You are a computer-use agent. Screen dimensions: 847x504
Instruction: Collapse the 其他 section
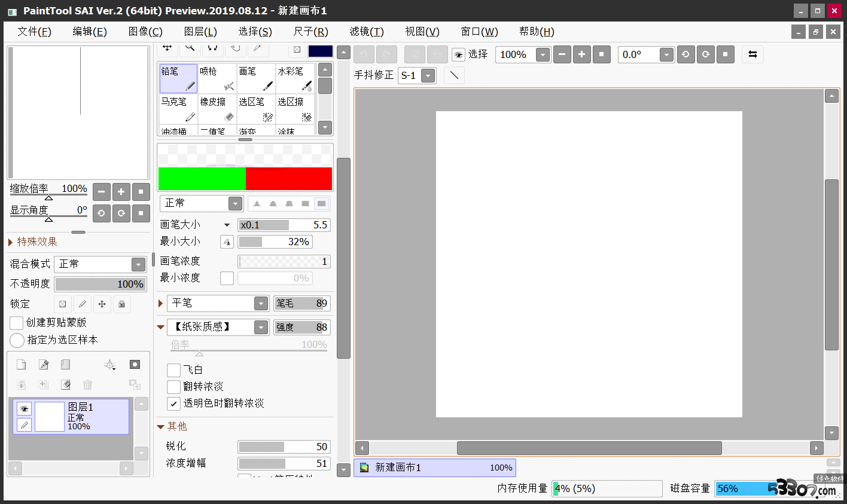point(160,427)
